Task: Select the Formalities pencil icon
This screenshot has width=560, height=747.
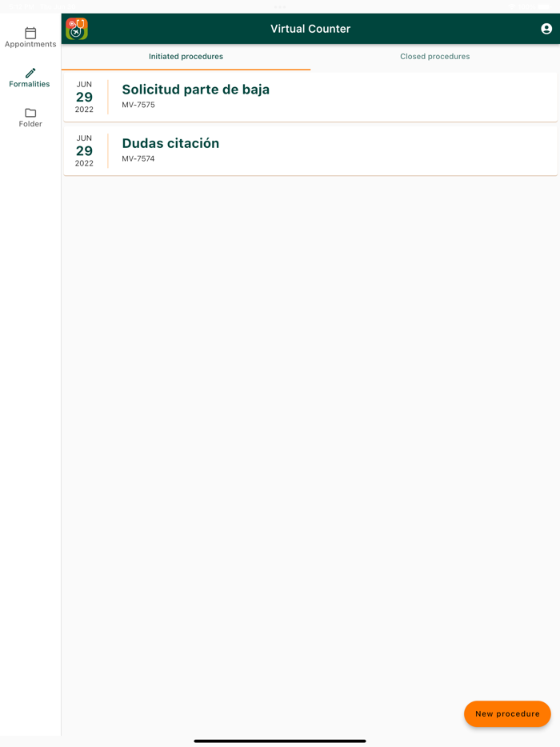Action: [x=30, y=74]
